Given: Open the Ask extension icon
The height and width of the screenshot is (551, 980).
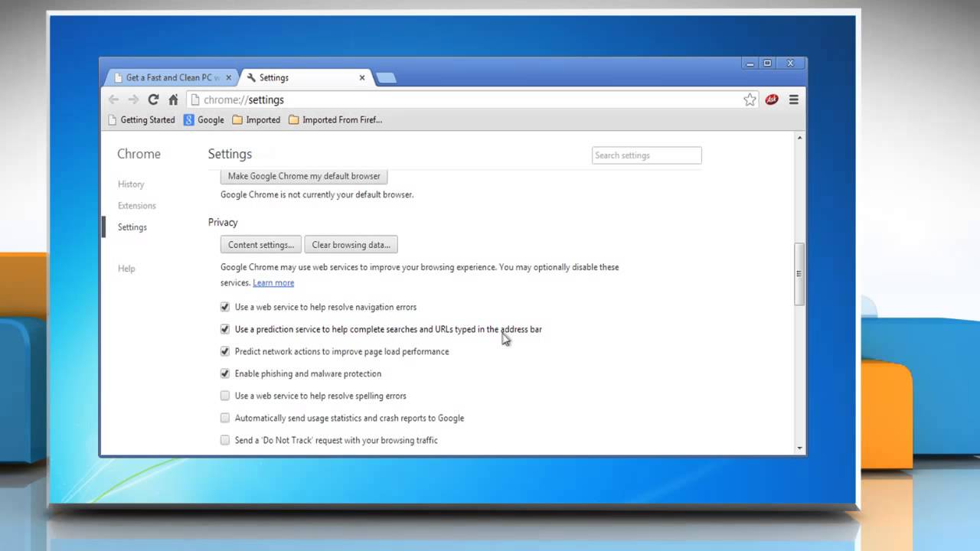Looking at the screenshot, I should click(772, 99).
